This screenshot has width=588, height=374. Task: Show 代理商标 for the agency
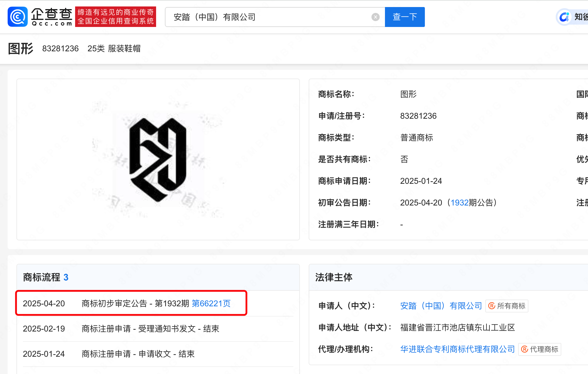click(x=540, y=349)
